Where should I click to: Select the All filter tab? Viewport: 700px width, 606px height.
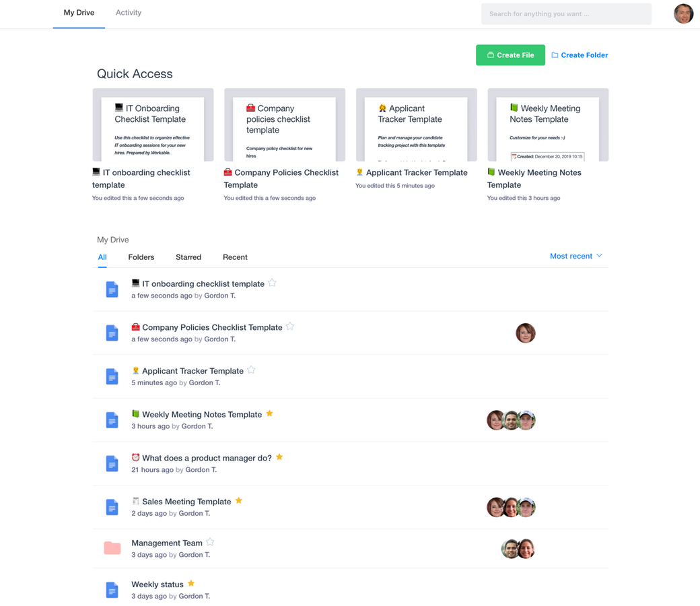pos(102,257)
